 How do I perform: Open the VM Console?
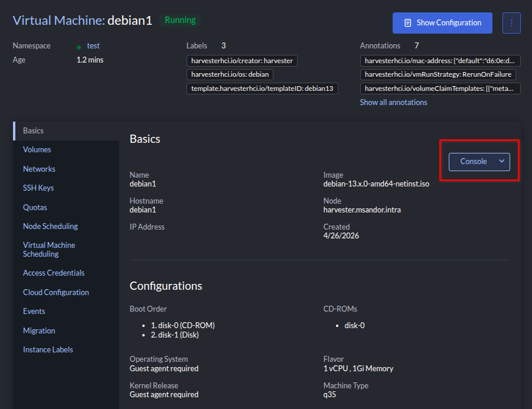tap(473, 162)
